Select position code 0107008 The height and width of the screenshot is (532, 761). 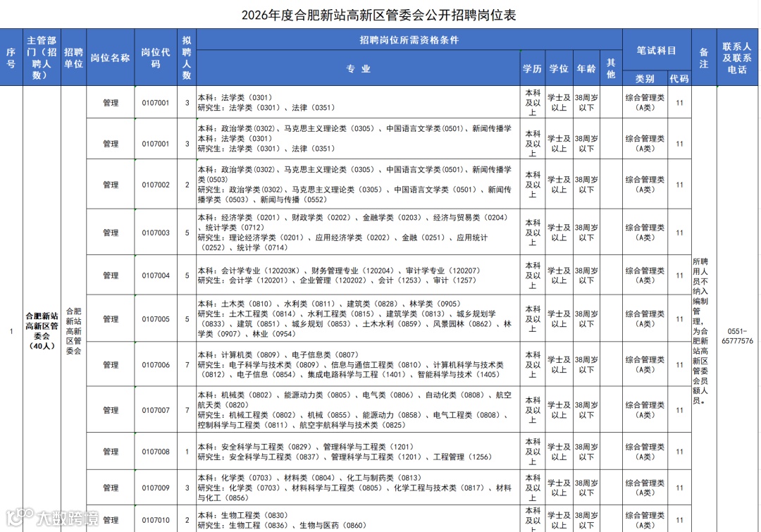[156, 452]
